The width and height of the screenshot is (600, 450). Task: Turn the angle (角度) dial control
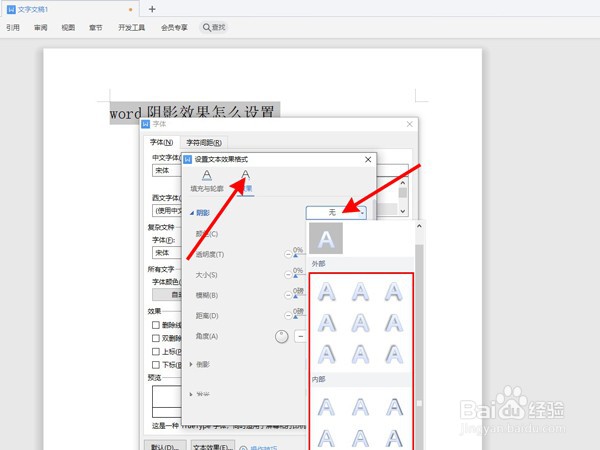[x=282, y=337]
